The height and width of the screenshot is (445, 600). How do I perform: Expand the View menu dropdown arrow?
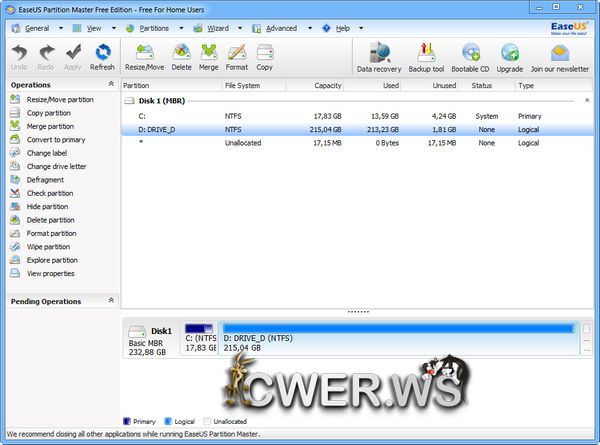[x=114, y=28]
